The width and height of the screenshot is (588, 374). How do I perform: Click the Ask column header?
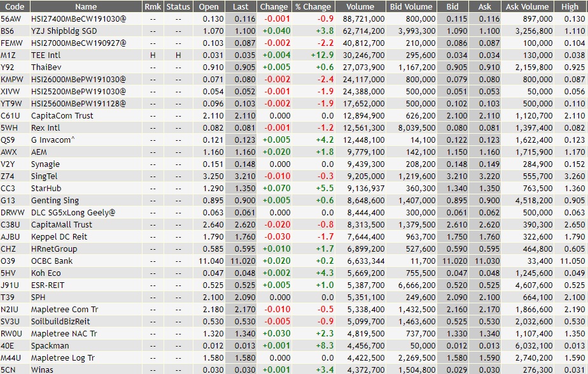(484, 6)
